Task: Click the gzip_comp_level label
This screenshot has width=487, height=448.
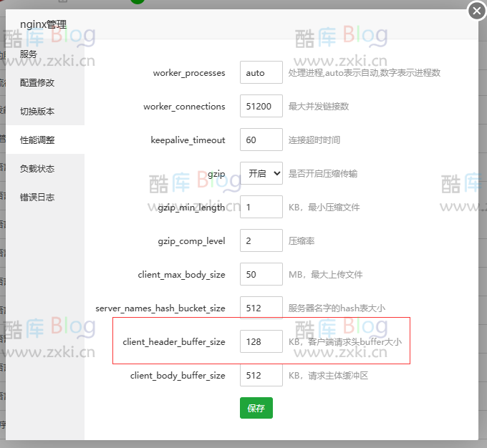Action: [x=191, y=241]
